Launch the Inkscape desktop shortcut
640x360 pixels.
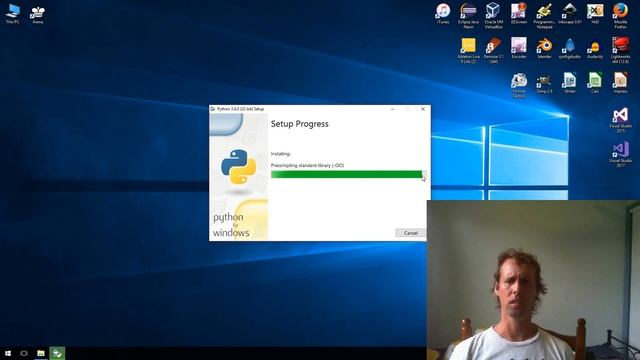pyautogui.click(x=569, y=13)
